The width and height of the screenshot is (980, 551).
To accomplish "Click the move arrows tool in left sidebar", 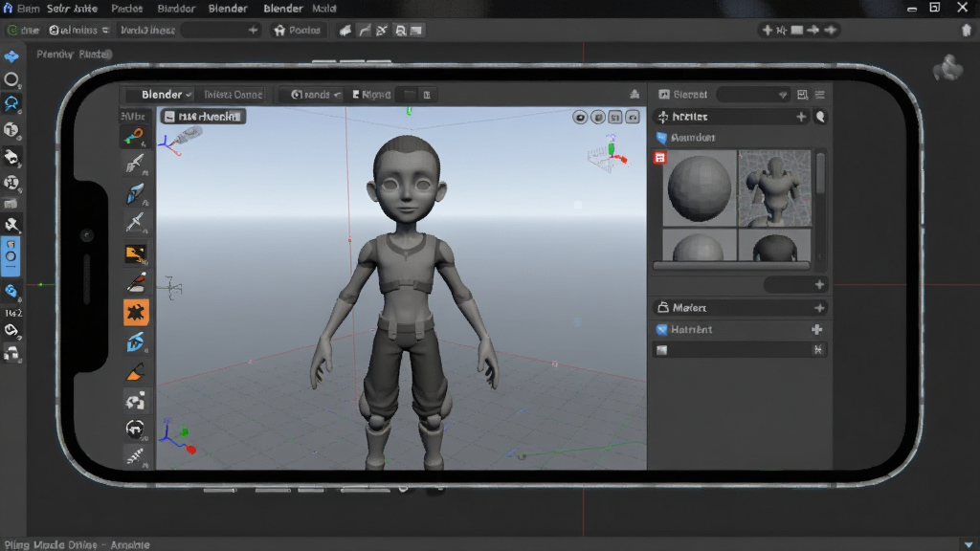I will tap(11, 56).
